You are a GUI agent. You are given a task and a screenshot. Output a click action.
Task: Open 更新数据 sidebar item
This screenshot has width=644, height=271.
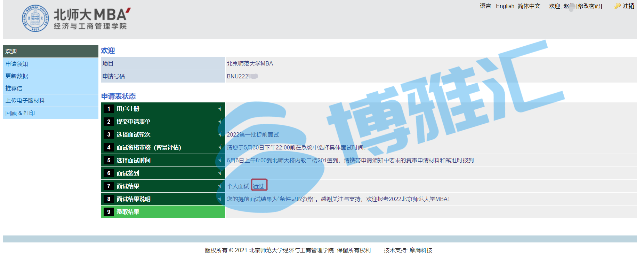point(50,76)
